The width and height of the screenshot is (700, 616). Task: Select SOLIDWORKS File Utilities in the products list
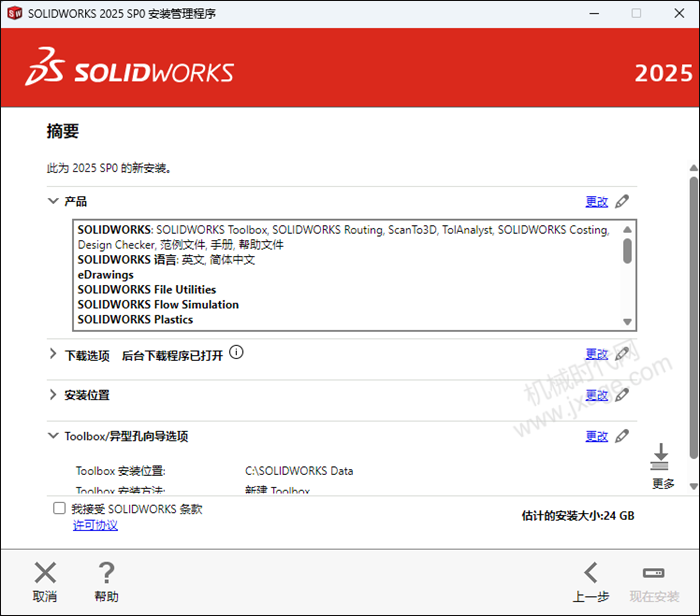coord(147,290)
